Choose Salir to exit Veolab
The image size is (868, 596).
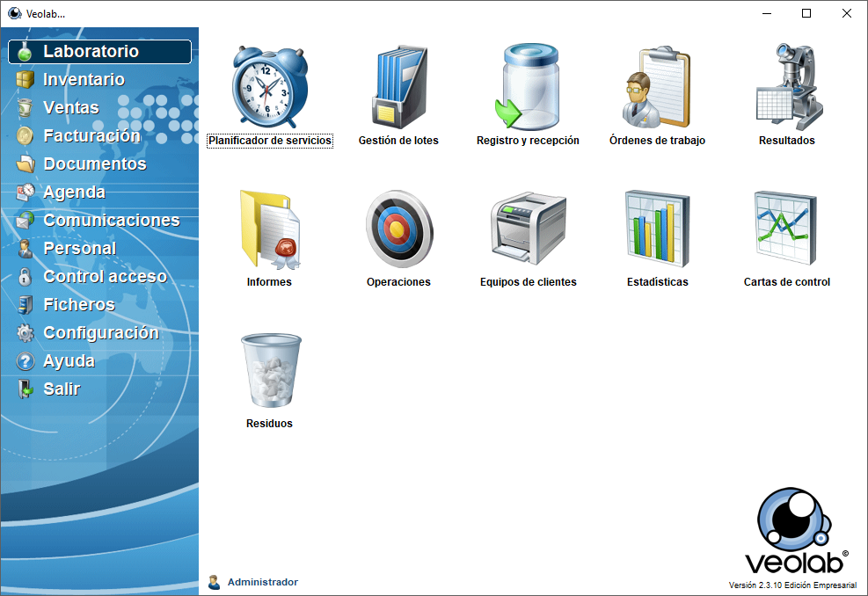tap(62, 389)
